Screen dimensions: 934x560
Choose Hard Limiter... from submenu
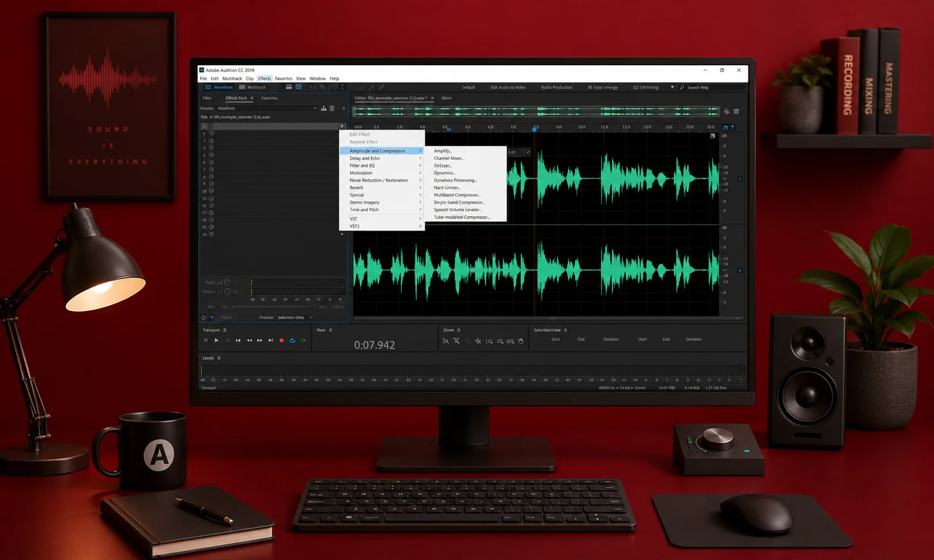447,187
